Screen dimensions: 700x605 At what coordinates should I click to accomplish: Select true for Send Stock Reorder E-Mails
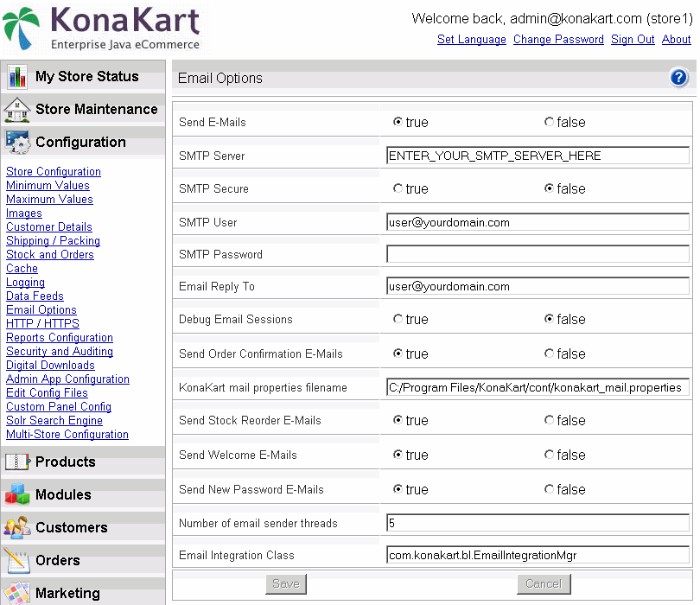click(x=398, y=420)
